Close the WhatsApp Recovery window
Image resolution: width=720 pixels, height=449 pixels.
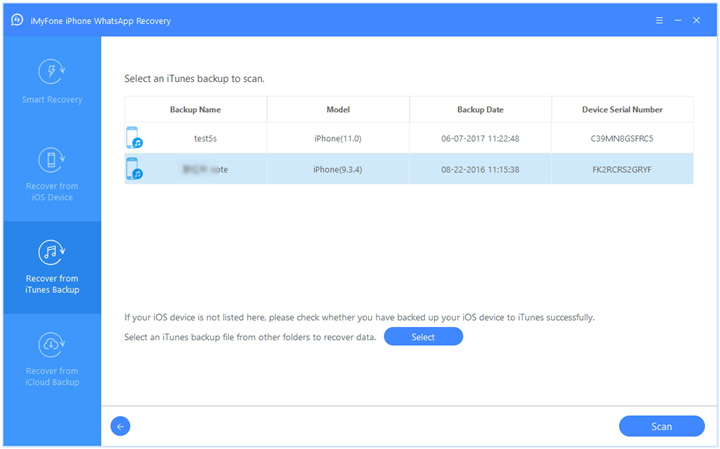click(x=697, y=20)
